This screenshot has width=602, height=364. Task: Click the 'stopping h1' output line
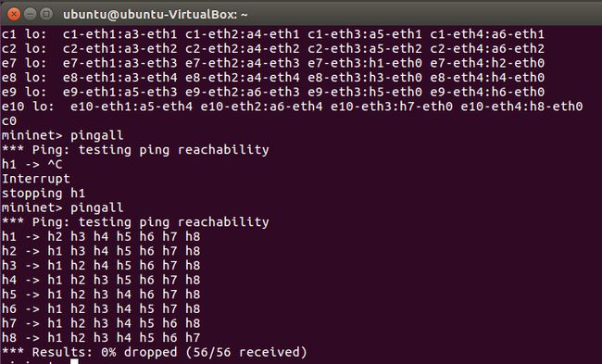pos(44,194)
